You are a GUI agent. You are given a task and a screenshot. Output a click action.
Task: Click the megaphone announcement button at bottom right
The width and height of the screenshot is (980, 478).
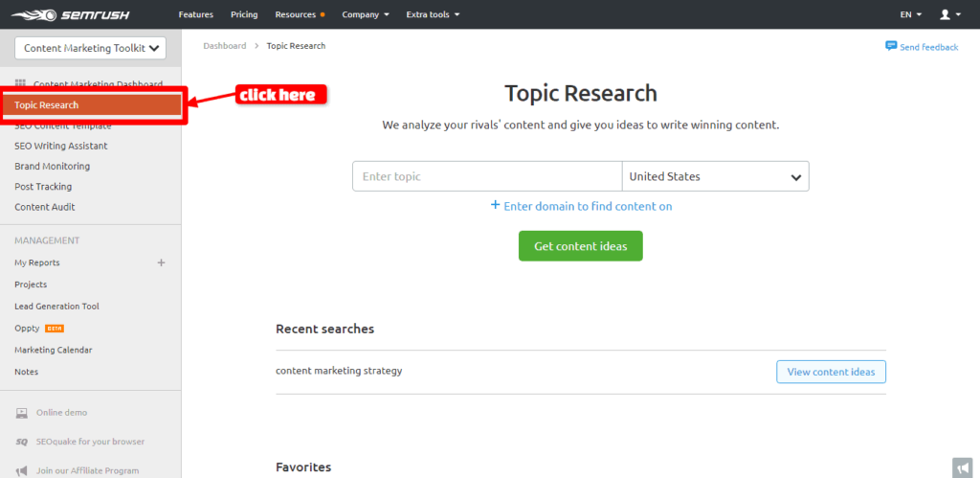pyautogui.click(x=962, y=468)
